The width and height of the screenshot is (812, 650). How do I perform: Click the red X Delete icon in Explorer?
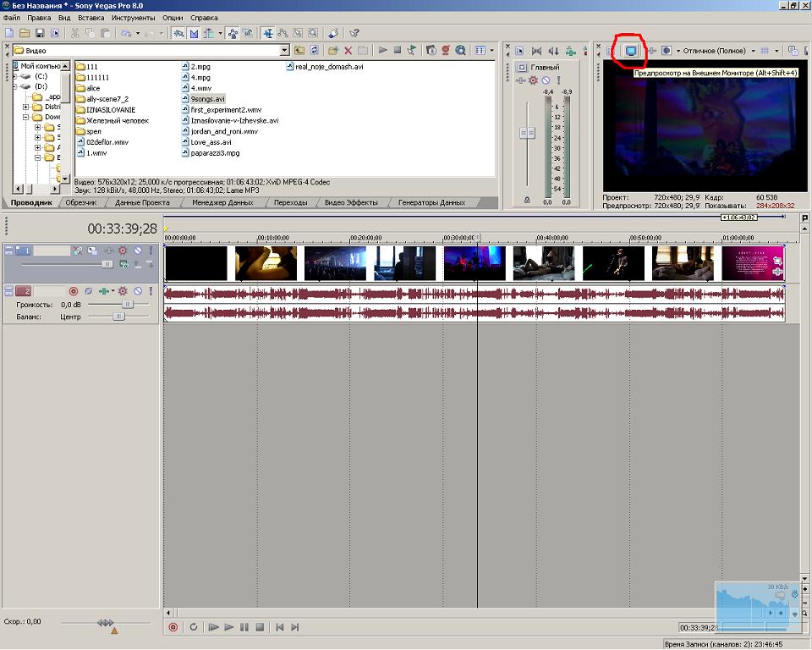click(348, 50)
